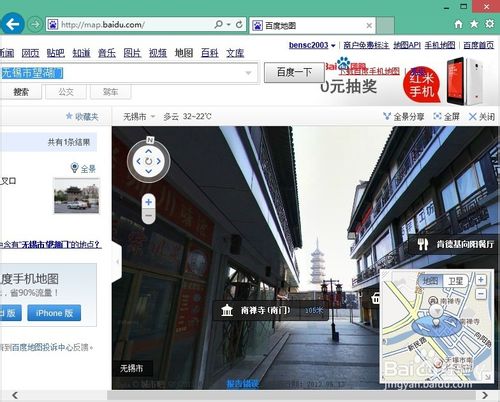Zoom out the minimap with minus
Viewport: 500px width, 402px height.
481,294
